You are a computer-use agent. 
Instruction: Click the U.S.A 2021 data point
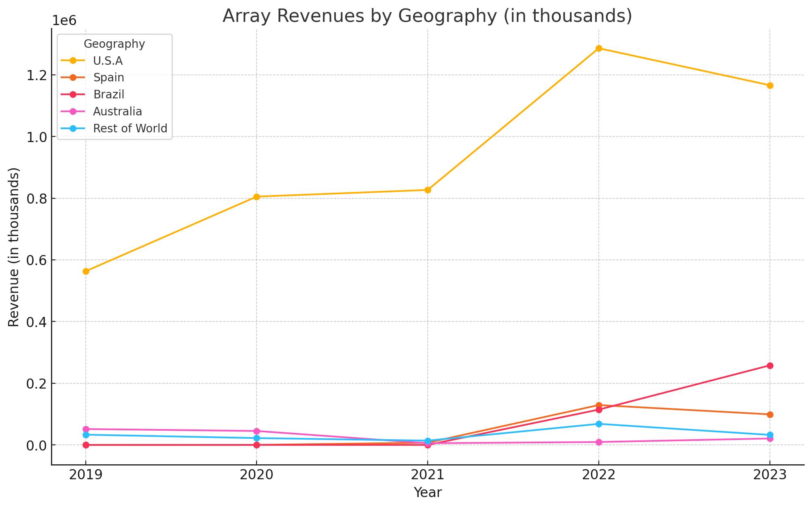(428, 190)
